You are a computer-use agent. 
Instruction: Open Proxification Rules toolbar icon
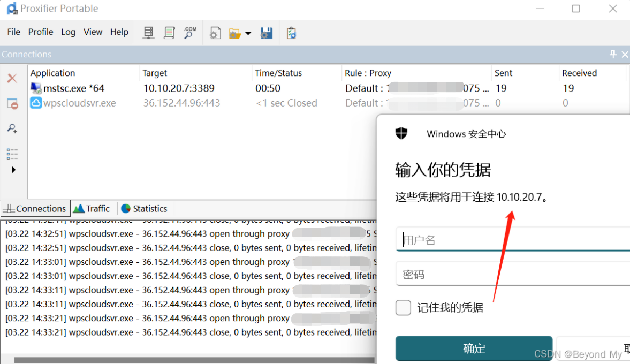point(169,33)
